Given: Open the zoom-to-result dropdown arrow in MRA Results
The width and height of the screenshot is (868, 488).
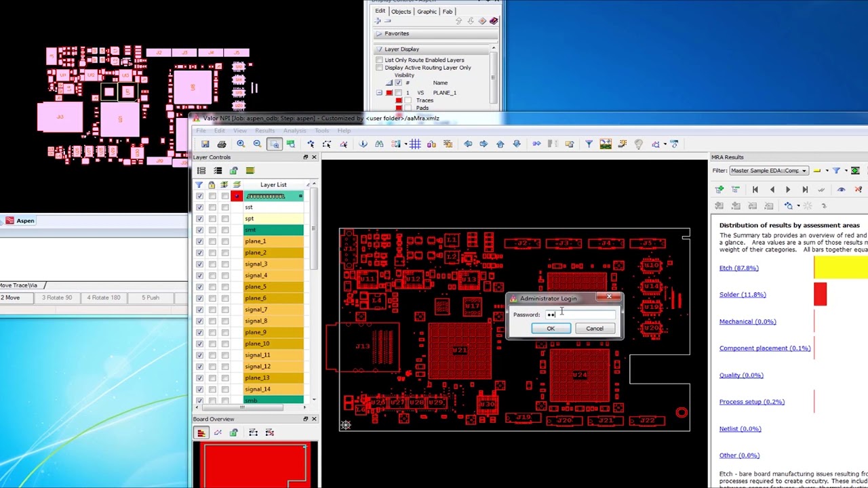Looking at the screenshot, I should (x=797, y=205).
